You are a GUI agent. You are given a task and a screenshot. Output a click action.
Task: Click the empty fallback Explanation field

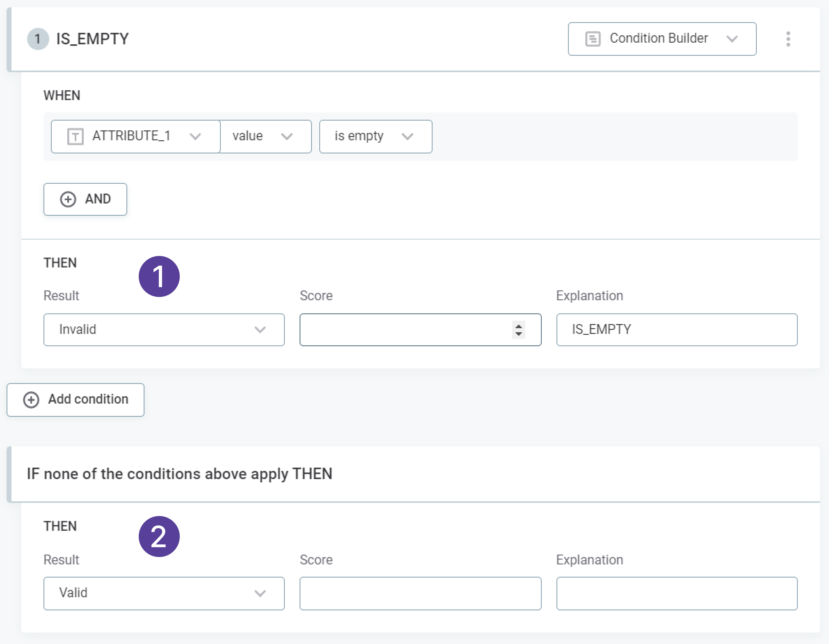[677, 594]
